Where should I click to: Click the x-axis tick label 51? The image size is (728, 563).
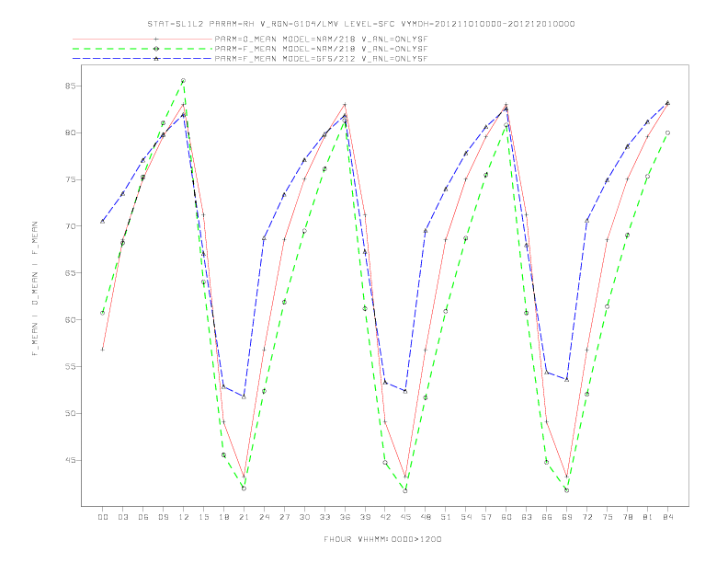(x=446, y=517)
